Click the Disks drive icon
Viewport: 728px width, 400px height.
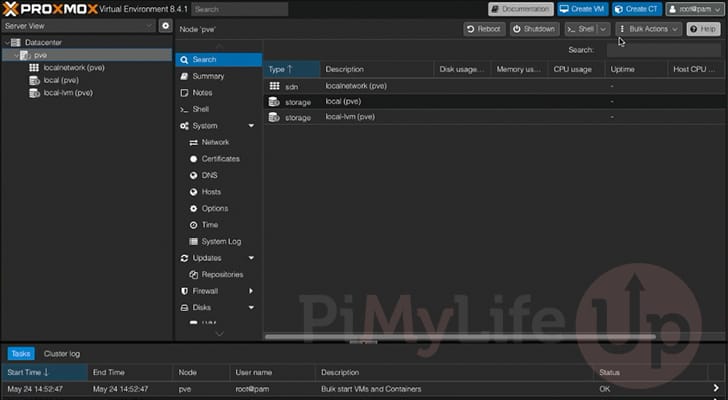point(184,308)
